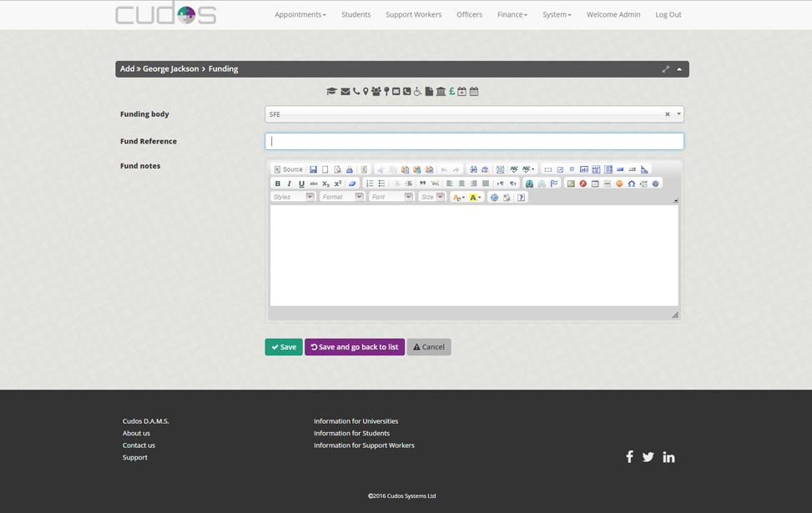Viewport: 812px width, 513px height.
Task: Click the graduation cap icon
Action: 331,92
